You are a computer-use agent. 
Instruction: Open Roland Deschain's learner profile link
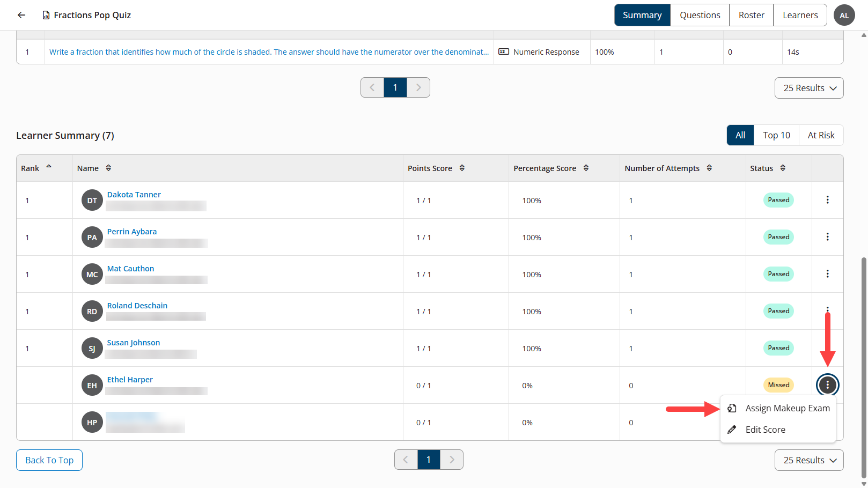[x=137, y=305]
